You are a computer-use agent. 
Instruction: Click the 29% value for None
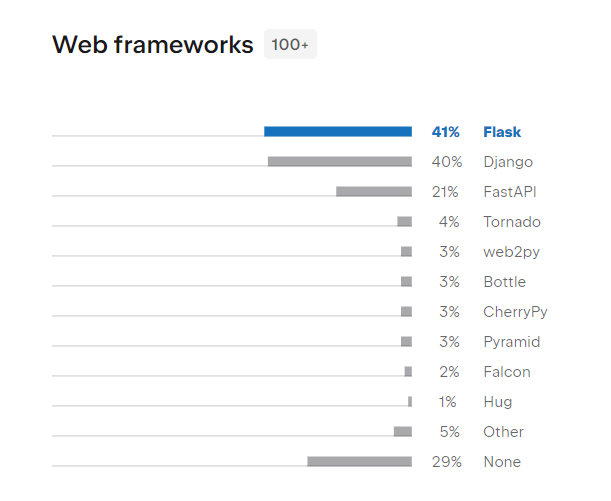(446, 462)
